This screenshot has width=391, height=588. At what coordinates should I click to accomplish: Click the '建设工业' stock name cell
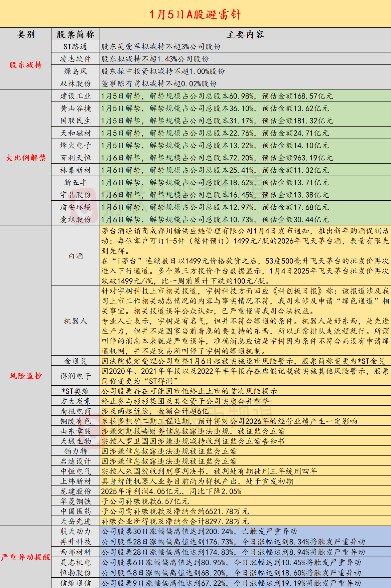pyautogui.click(x=76, y=96)
